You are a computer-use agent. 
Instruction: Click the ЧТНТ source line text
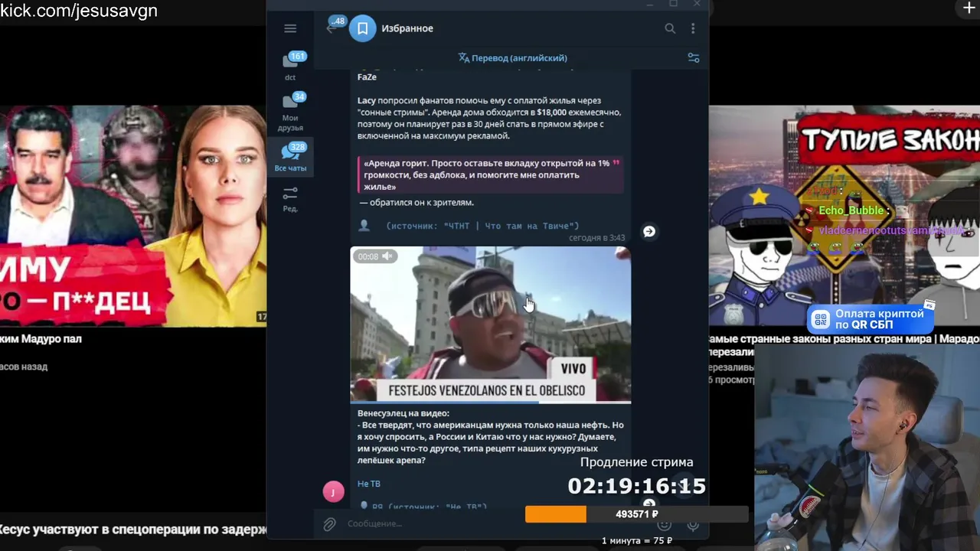point(482,226)
